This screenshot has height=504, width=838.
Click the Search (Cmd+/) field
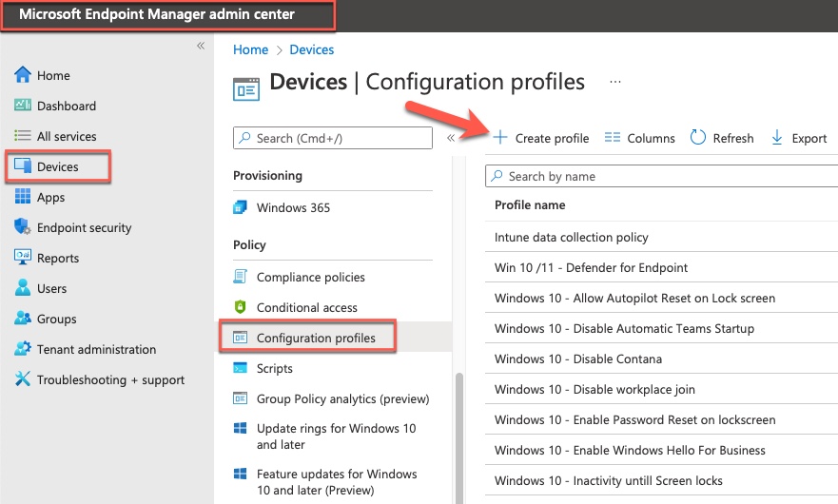[x=332, y=138]
